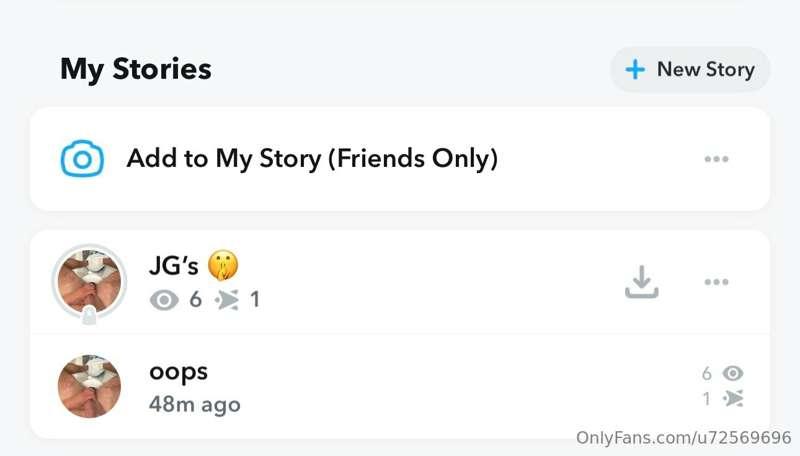
Task: Click the screenshot icon under JG's title
Action: (228, 299)
